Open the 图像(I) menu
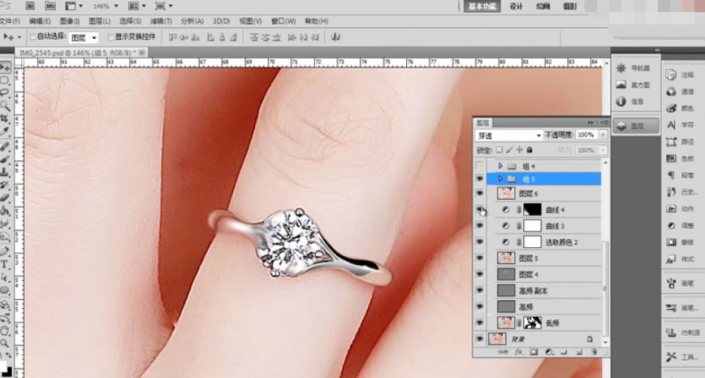 click(x=70, y=21)
